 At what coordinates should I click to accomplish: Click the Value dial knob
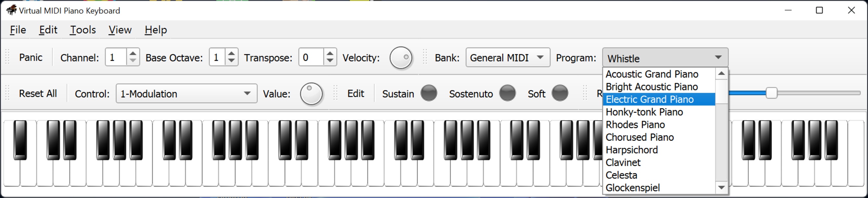click(x=311, y=94)
